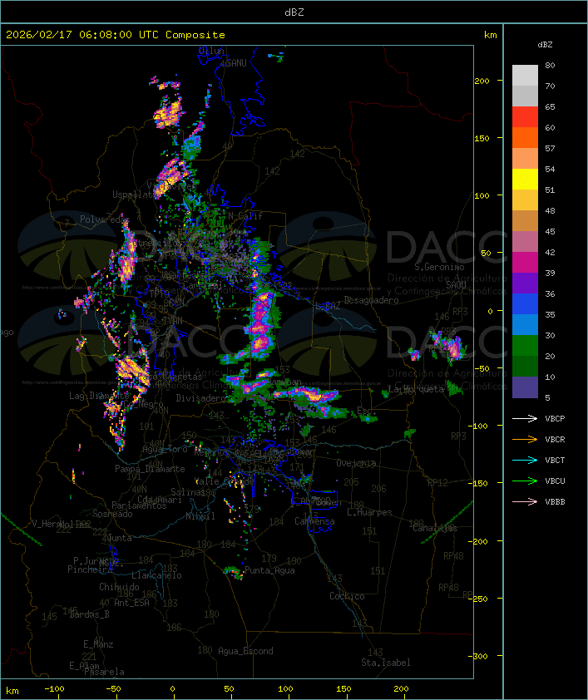
Task: Click the N_Calif place label
Action: pyautogui.click(x=245, y=216)
